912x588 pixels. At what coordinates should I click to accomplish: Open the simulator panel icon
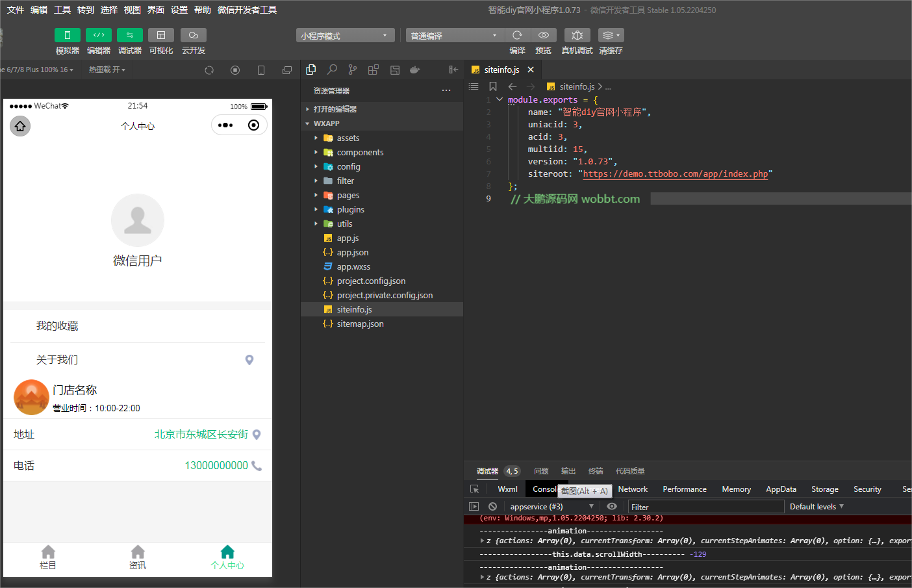coord(68,35)
